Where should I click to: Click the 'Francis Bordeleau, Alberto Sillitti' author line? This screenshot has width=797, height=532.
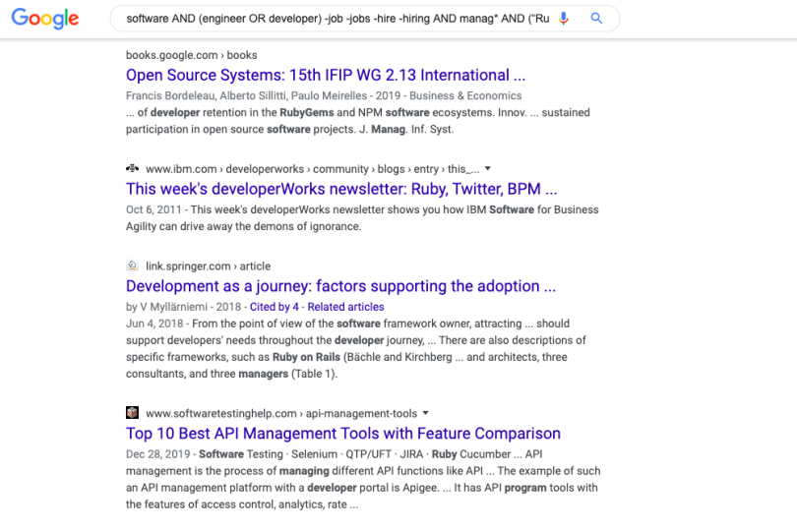pos(324,96)
